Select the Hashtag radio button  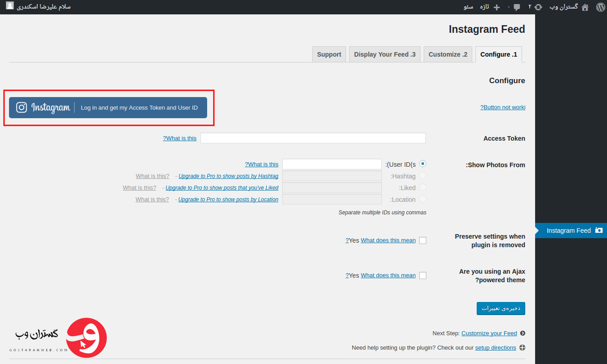tap(422, 176)
